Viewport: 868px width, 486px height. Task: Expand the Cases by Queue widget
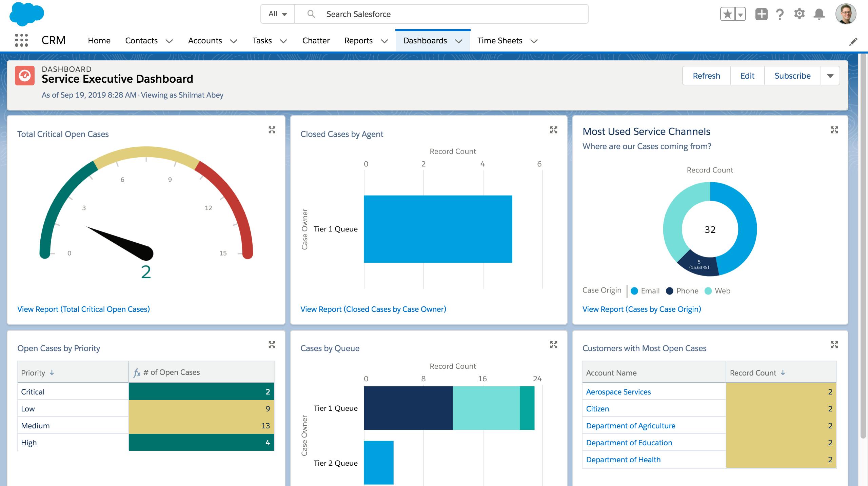pyautogui.click(x=554, y=345)
